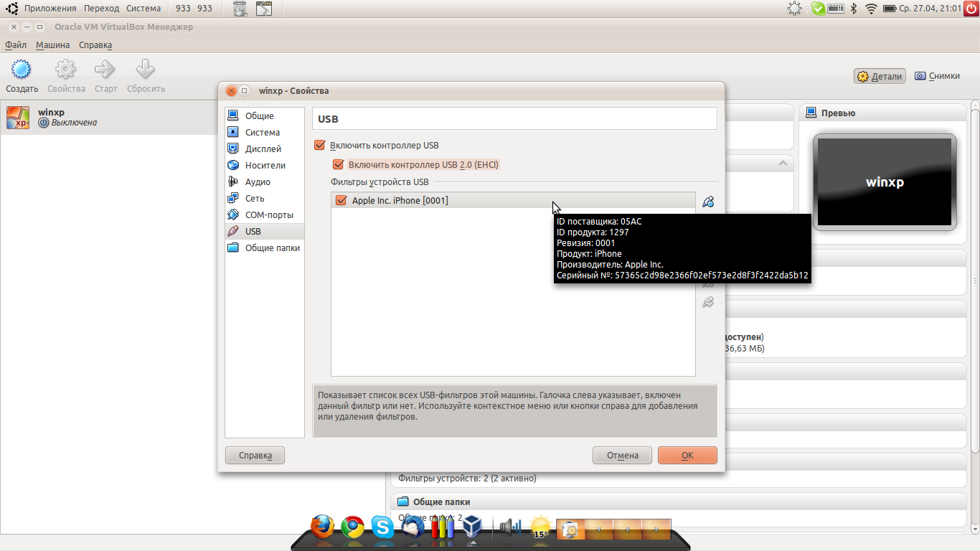980x551 pixels.
Task: Open the colored pencils dock application
Action: [x=443, y=527]
